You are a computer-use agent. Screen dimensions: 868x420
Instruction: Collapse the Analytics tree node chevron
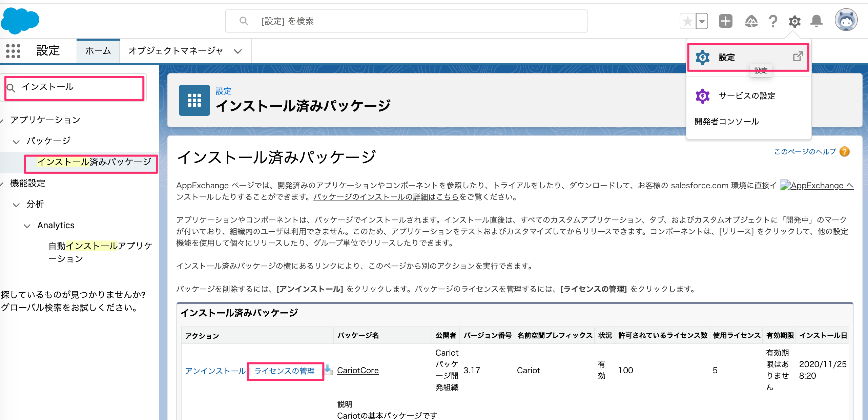click(x=27, y=226)
